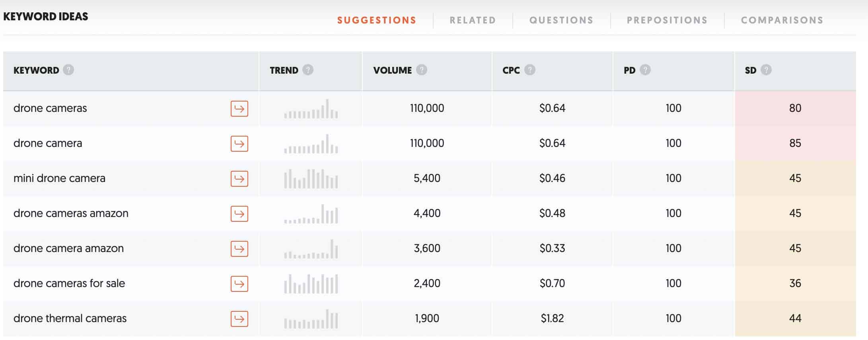This screenshot has width=868, height=340.
Task: Switch to the Suggestions tab
Action: pyautogui.click(x=377, y=20)
